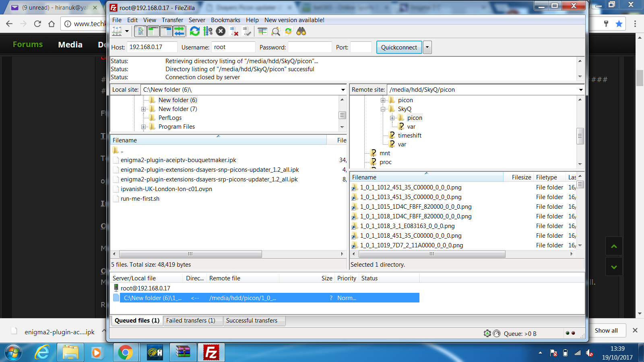This screenshot has width=644, height=362.
Task: Refresh file and folder lists
Action: pos(195,31)
